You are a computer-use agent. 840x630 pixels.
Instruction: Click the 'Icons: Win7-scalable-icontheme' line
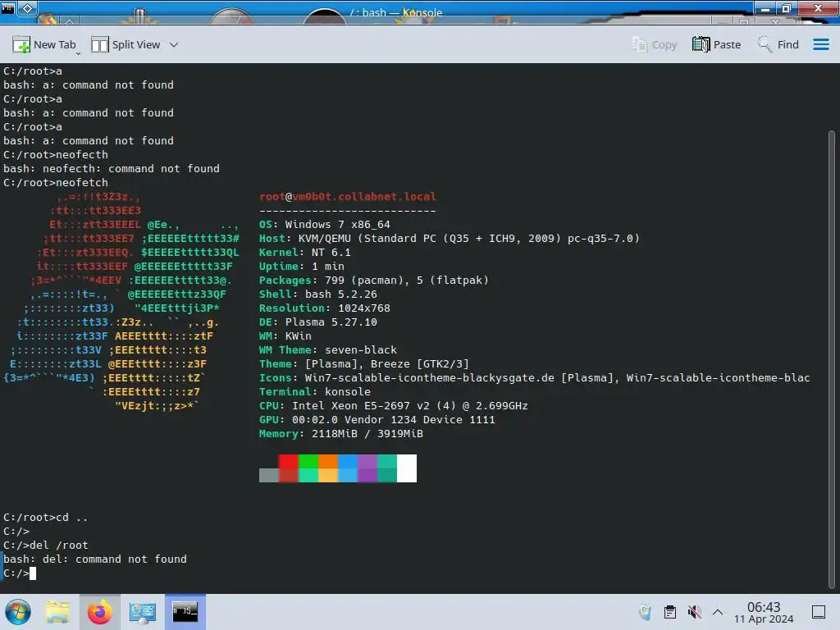(535, 377)
